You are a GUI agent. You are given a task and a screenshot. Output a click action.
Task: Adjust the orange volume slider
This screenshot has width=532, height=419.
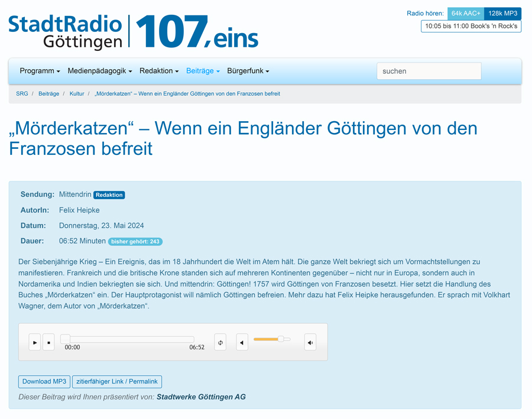click(x=272, y=339)
